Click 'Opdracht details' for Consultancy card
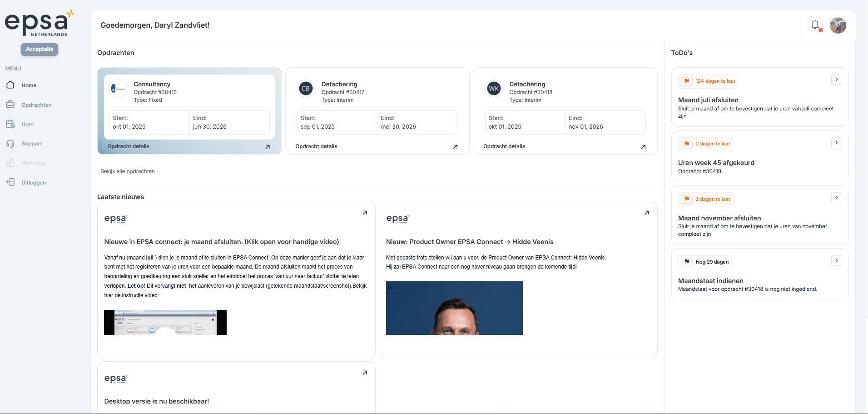 click(128, 146)
